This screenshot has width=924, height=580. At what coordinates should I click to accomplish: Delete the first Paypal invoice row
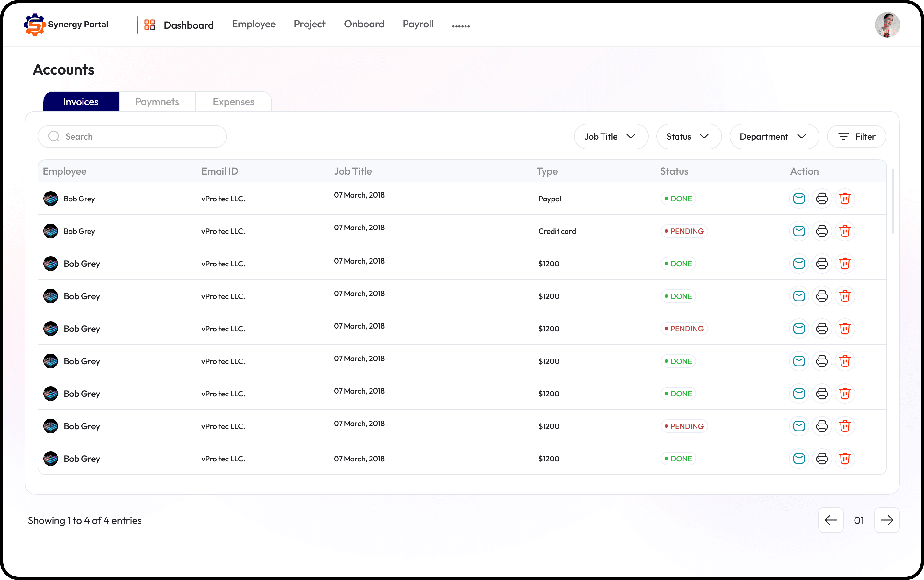845,199
